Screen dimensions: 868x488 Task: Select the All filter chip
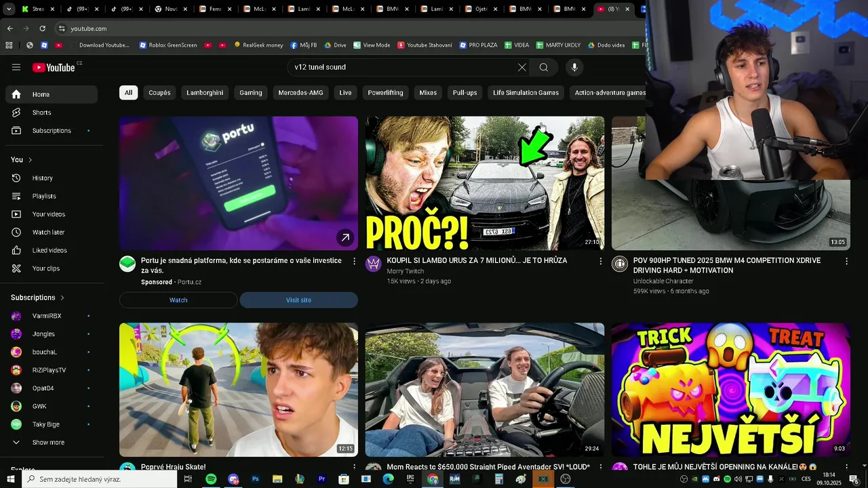click(128, 93)
